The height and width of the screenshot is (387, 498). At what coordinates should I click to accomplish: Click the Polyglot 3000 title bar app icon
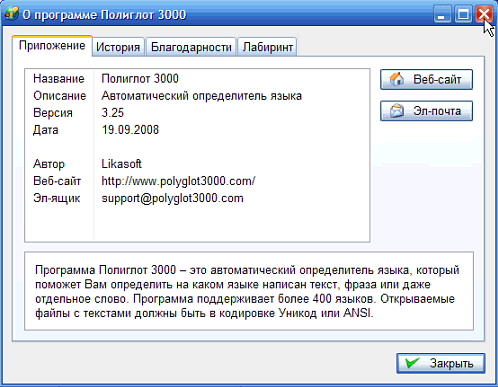(x=12, y=14)
